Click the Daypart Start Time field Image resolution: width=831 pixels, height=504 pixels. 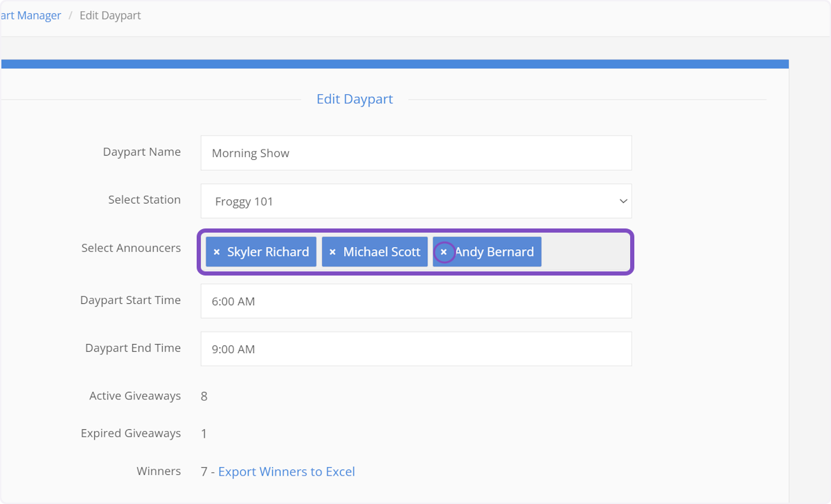pos(415,300)
